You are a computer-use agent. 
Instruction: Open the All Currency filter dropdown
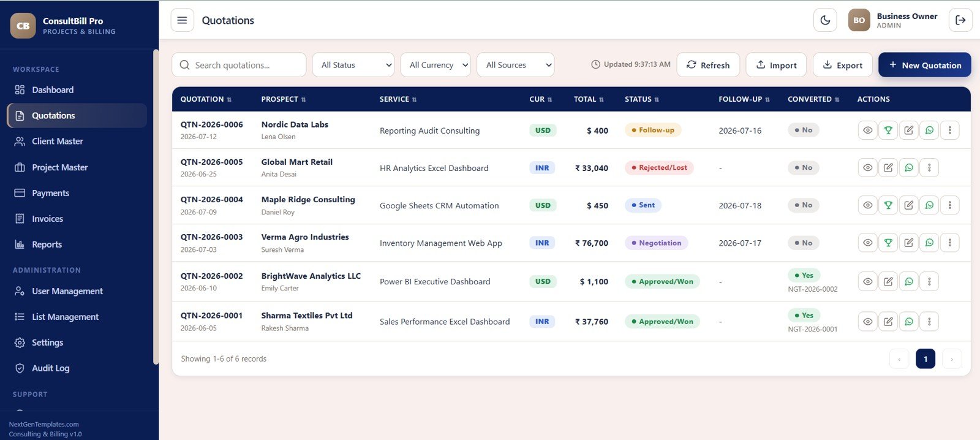(435, 65)
